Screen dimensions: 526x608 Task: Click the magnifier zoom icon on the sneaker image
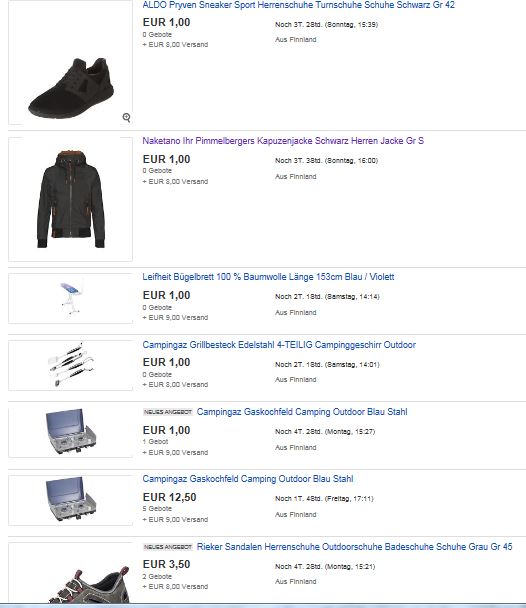click(126, 117)
